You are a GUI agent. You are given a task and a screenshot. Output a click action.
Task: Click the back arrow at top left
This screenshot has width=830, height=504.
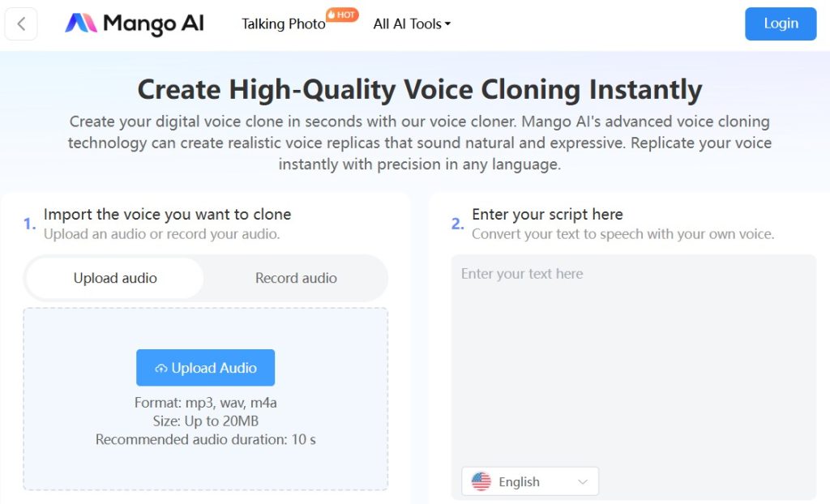tap(21, 24)
